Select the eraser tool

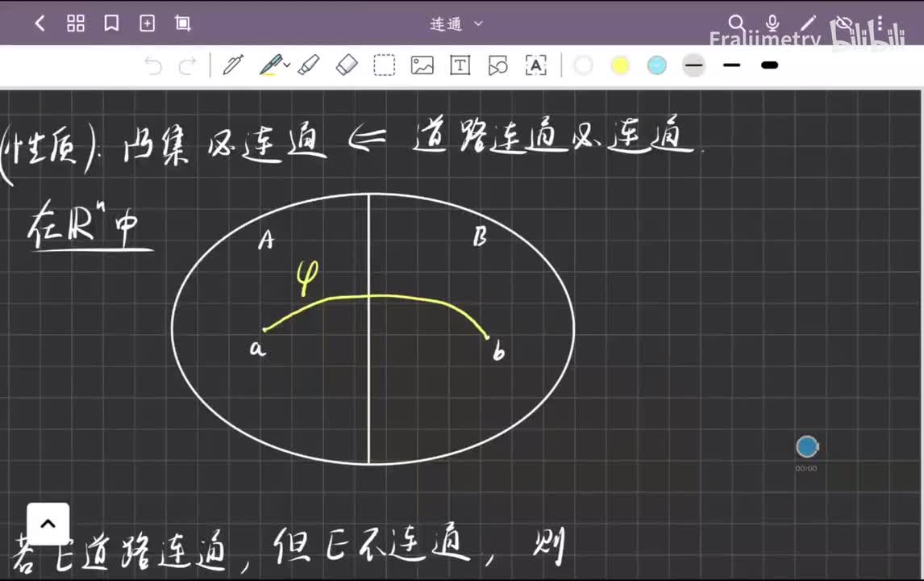coord(347,65)
